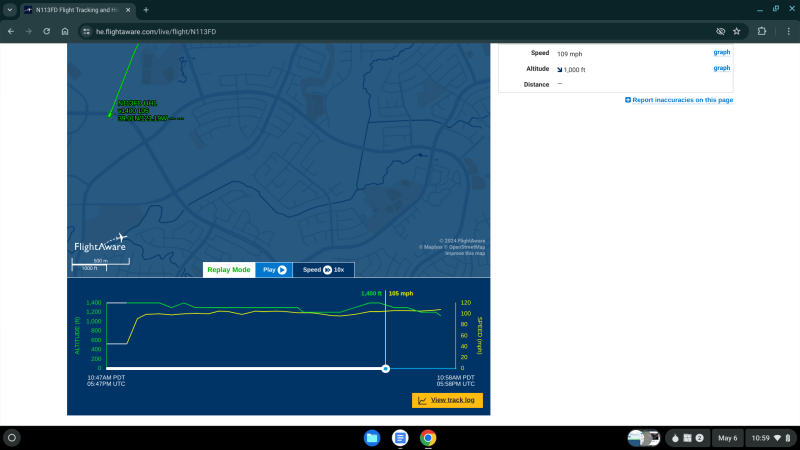Screen dimensions: 800x450
Task: Close the N113FD Flight Tracking tab
Action: pyautogui.click(x=128, y=10)
